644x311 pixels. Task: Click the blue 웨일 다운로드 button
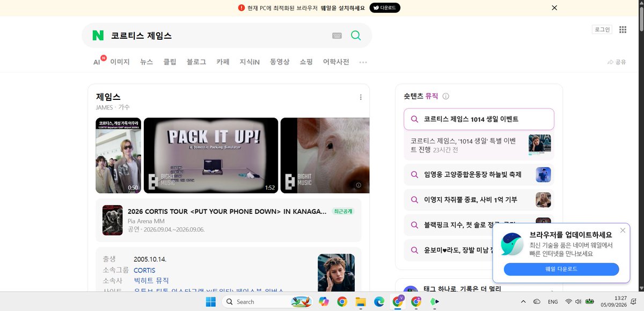click(561, 269)
